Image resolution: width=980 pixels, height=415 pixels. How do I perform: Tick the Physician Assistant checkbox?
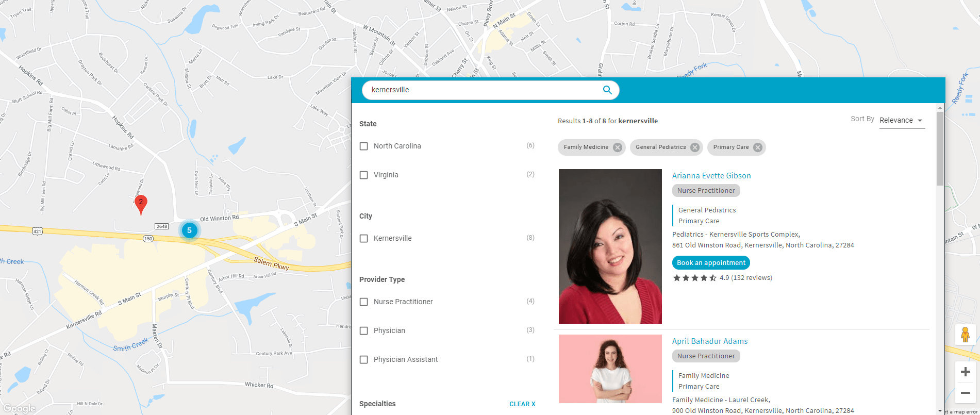pyautogui.click(x=364, y=360)
